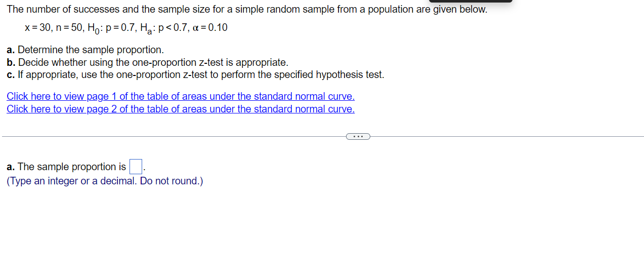Click part a 'Determine the sample proportion'
Viewport: 644px width, 274px height.
(x=85, y=50)
